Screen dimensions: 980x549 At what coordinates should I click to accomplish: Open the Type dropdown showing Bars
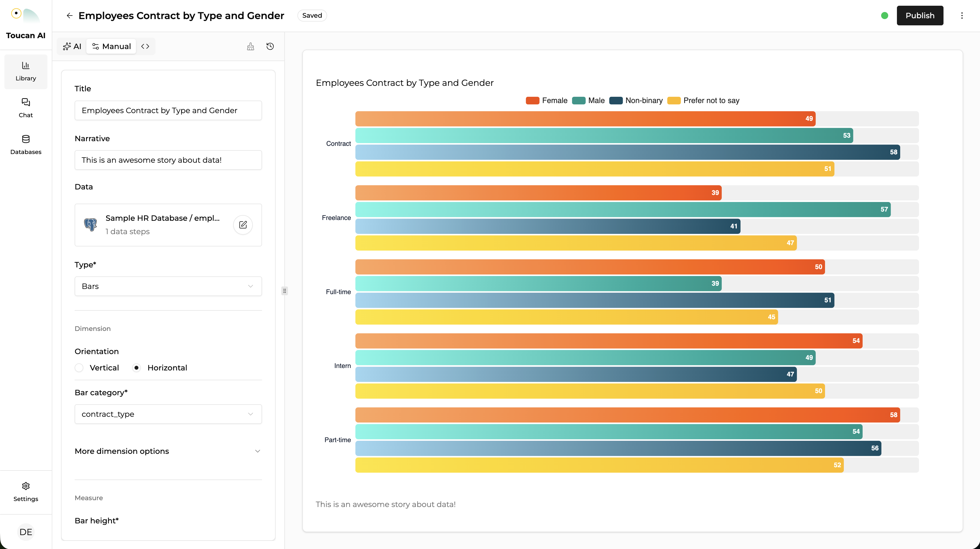(168, 286)
